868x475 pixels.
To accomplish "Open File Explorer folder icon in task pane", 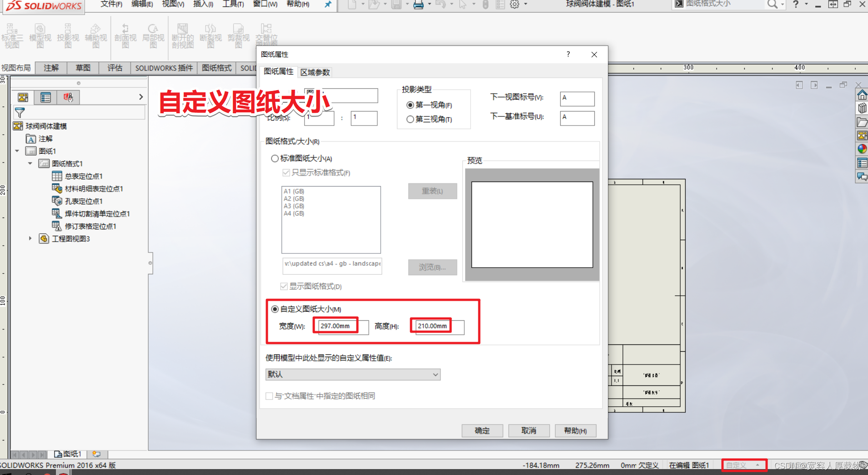I will 862,122.
